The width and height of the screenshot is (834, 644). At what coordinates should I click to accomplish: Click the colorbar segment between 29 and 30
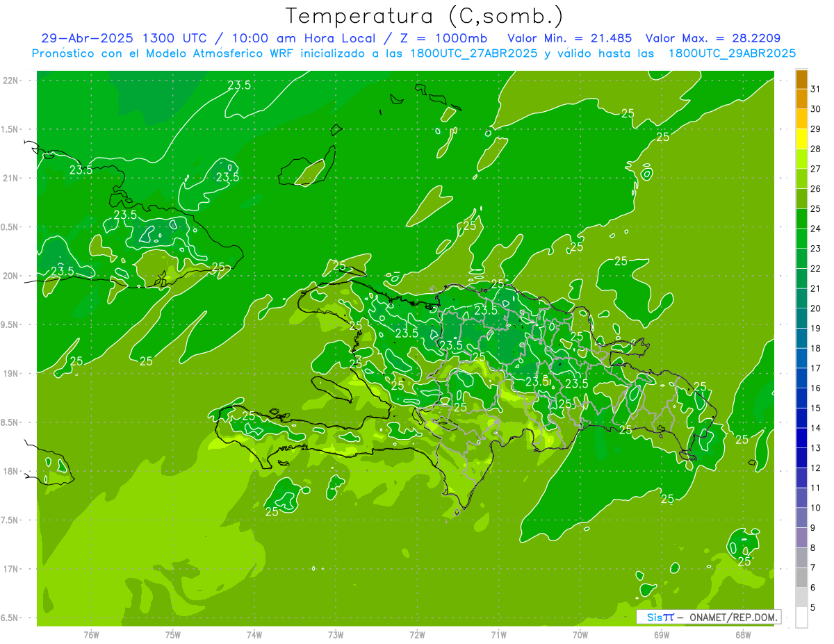(x=801, y=119)
